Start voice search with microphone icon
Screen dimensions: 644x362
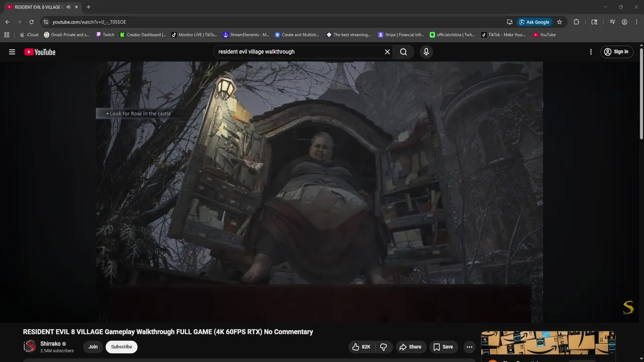(426, 52)
